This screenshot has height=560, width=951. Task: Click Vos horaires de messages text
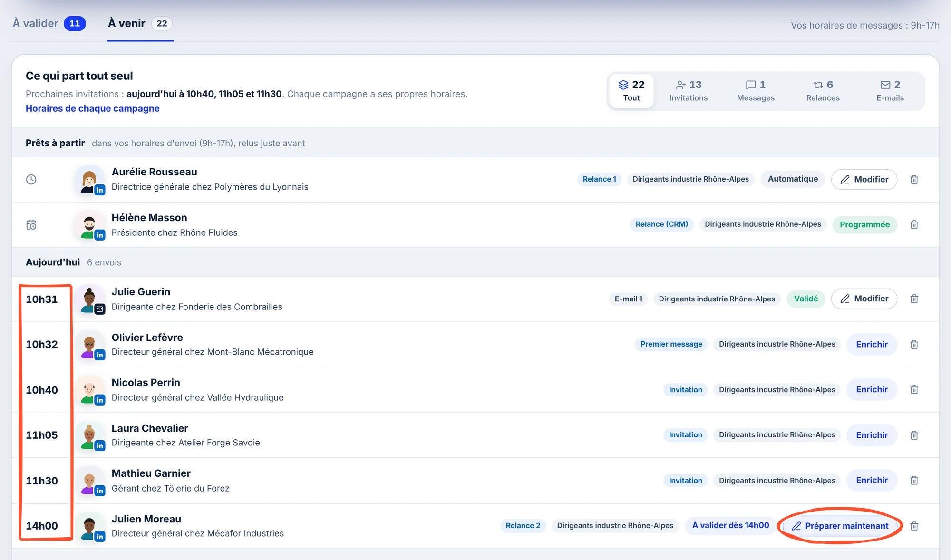[865, 25]
